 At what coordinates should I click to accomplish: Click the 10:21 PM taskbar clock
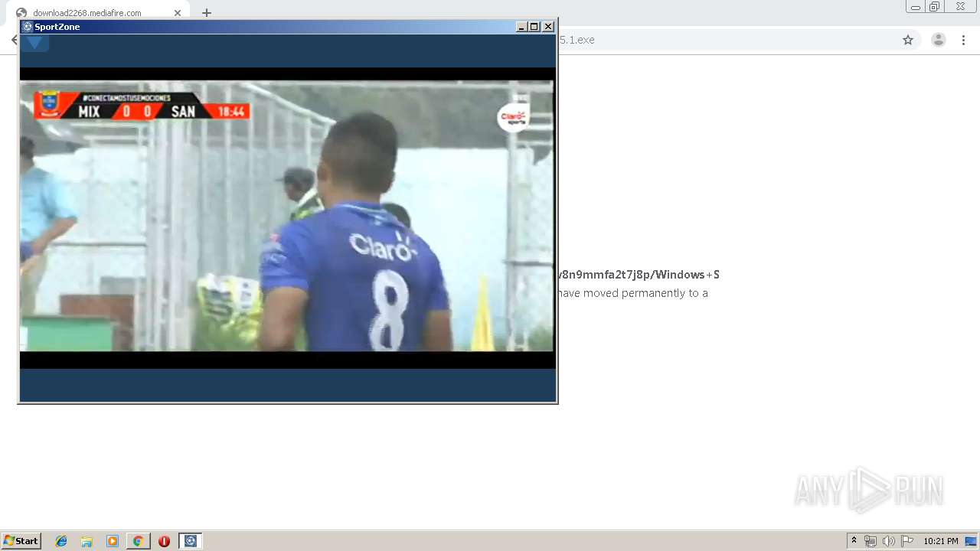941,541
